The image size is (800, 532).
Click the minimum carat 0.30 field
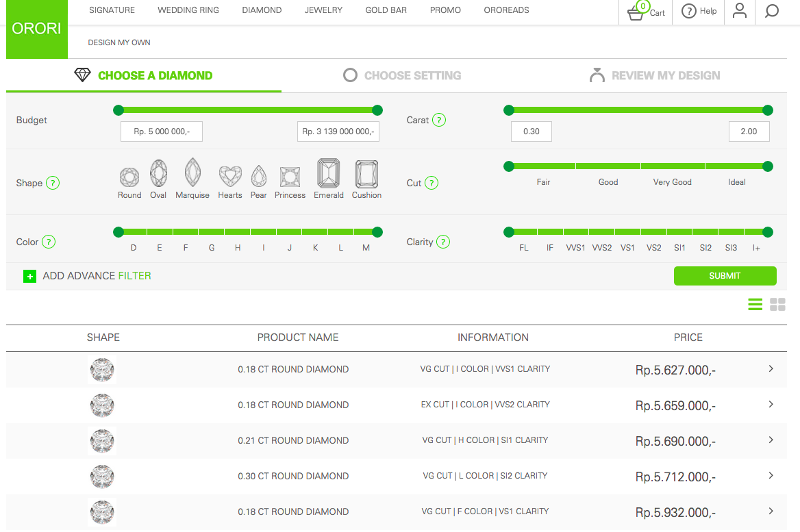(532, 131)
